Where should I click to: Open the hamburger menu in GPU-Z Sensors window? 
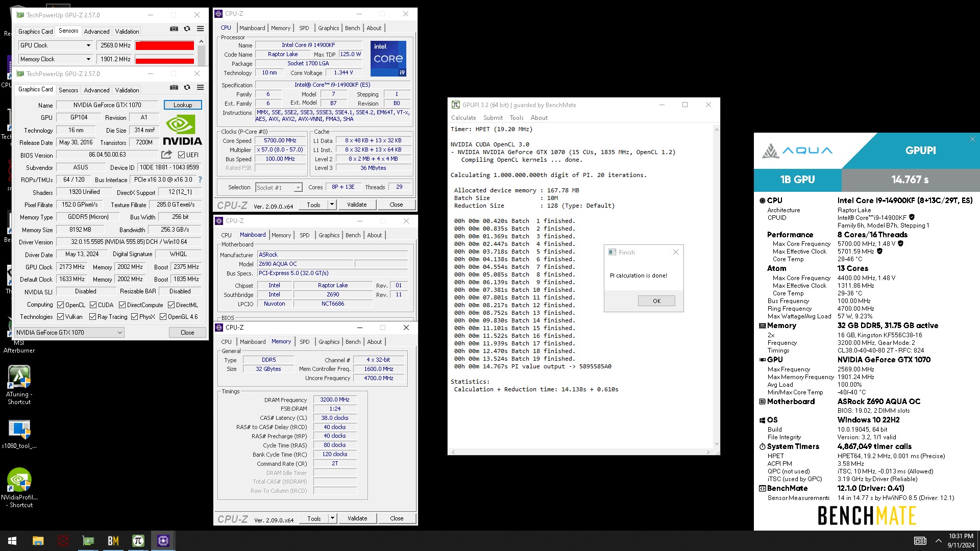[201, 29]
